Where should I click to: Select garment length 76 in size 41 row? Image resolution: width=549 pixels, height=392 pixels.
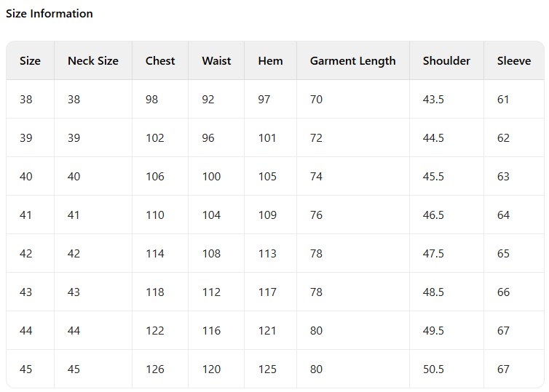point(316,215)
